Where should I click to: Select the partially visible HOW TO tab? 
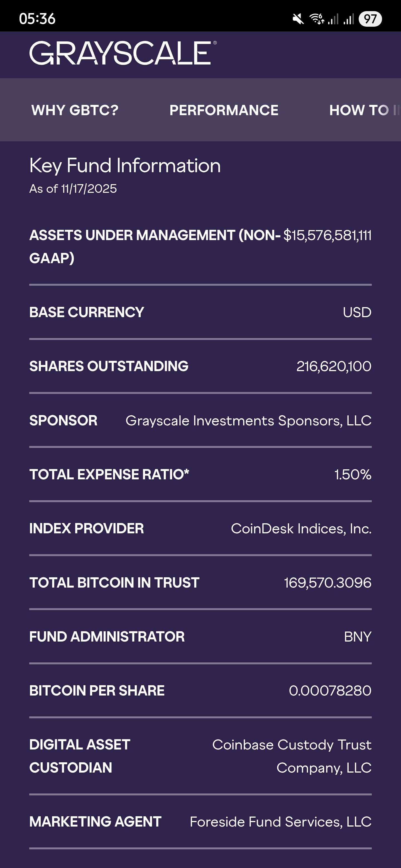361,110
